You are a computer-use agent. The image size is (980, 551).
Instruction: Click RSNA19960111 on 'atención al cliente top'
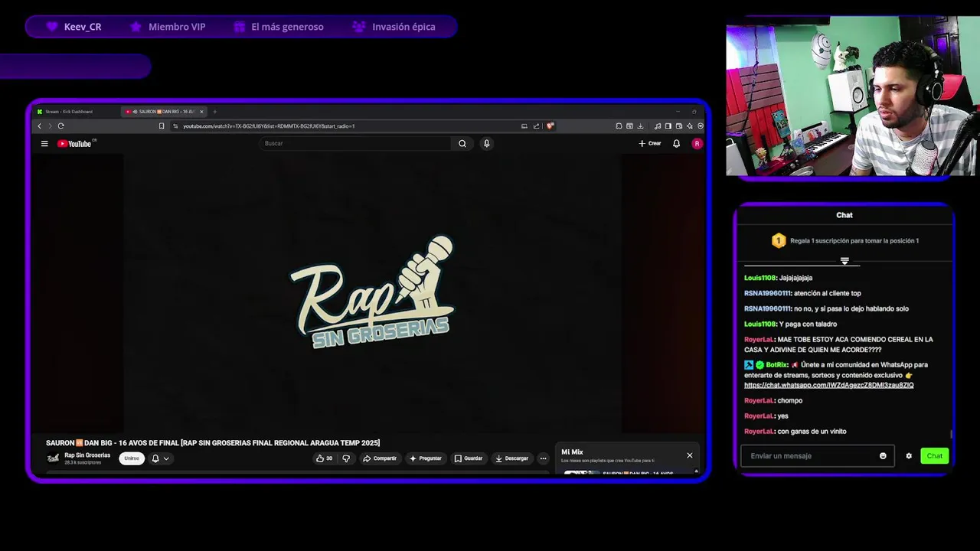(767, 293)
